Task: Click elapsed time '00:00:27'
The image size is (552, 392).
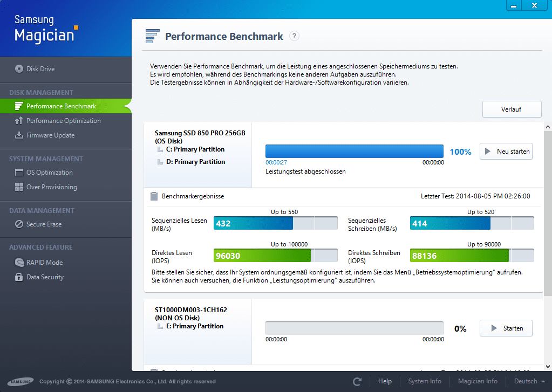Action: pos(276,162)
